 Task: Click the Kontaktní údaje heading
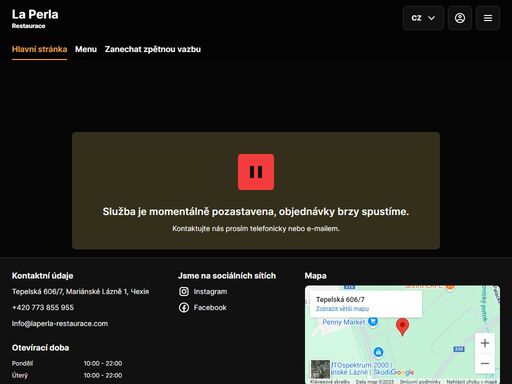click(x=42, y=276)
